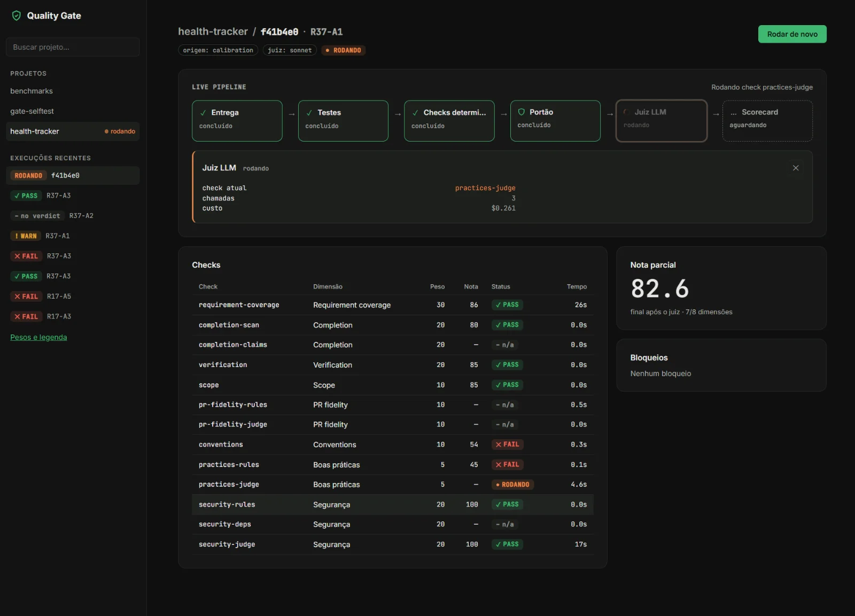Click the juiz: sonnet tag
Viewport: 855px width, 616px height.
(290, 50)
